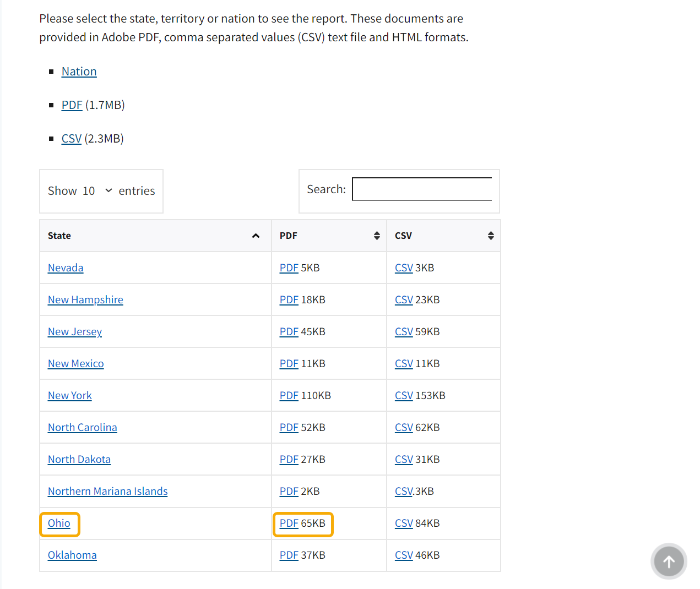Sort table by PDF column arrows
This screenshot has width=700, height=589.
[377, 236]
